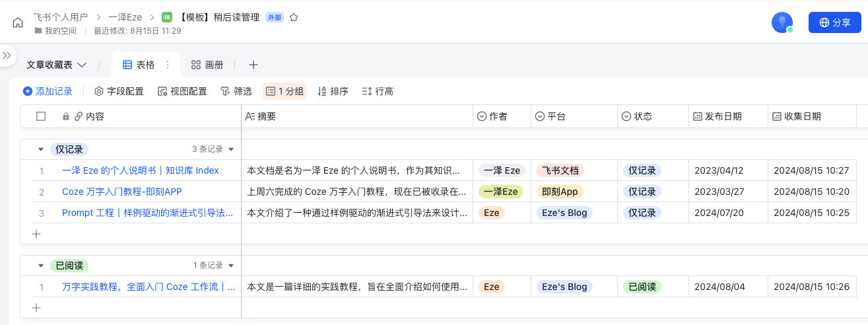
Task: Open 万字实践教程 Coze 工作流 link
Action: pos(149,287)
